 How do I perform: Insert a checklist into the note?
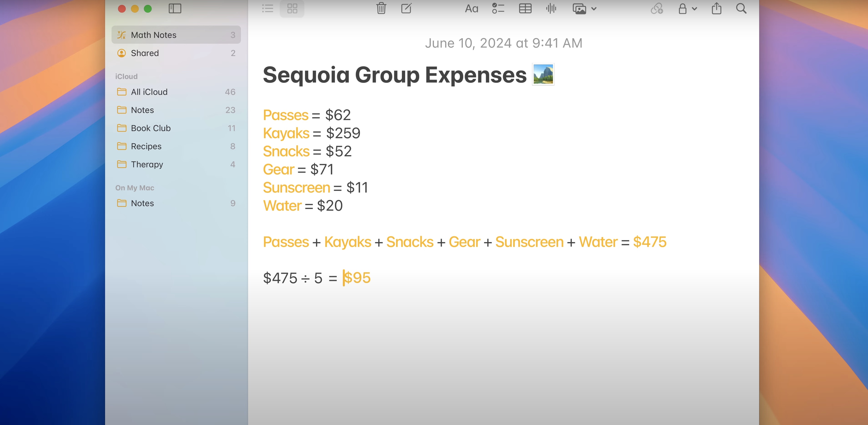[498, 9]
